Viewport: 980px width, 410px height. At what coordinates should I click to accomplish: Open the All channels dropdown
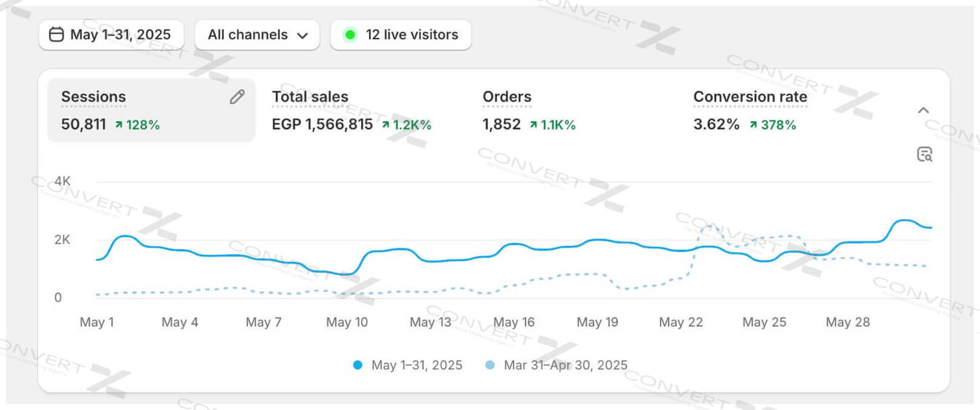257,35
